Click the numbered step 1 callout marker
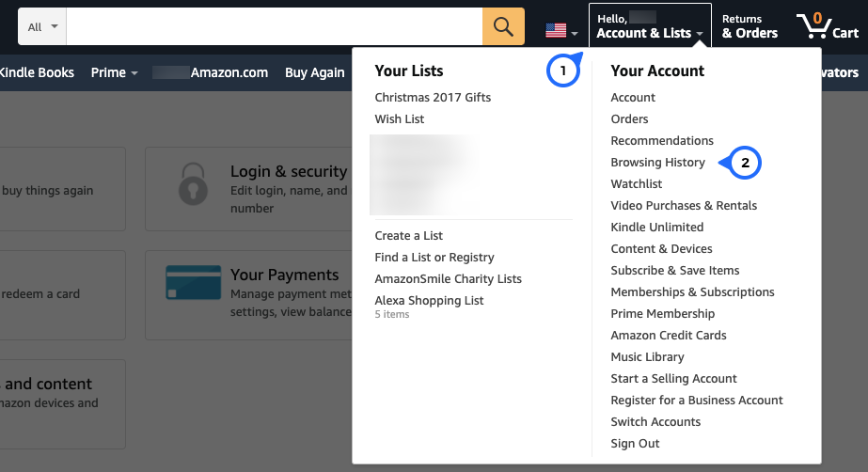The height and width of the screenshot is (472, 868). (563, 71)
